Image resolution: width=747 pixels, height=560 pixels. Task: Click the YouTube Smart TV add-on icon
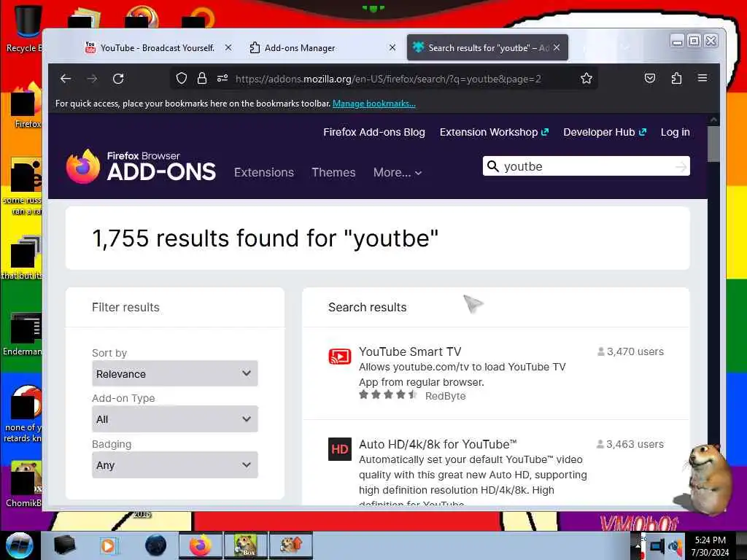pyautogui.click(x=340, y=356)
